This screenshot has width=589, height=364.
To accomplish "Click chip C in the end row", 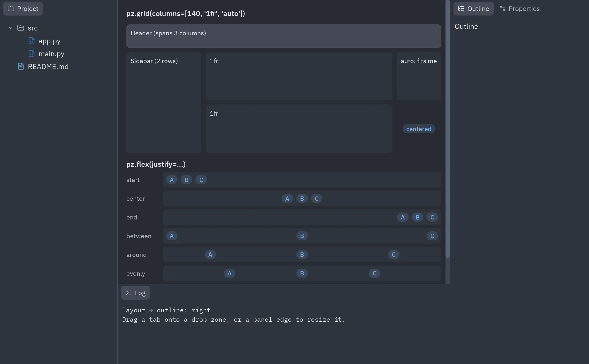I will pos(432,217).
